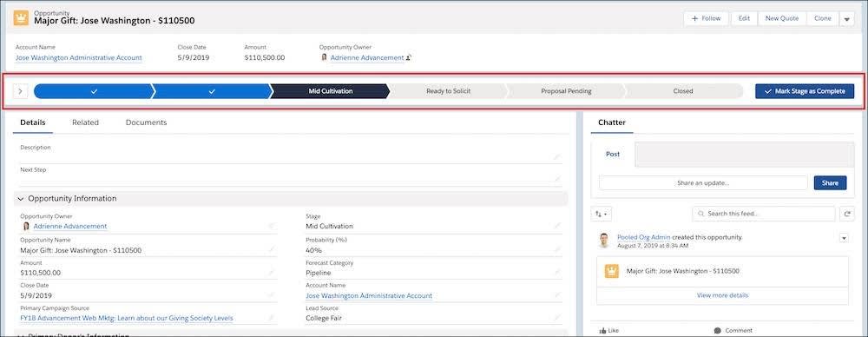Click pencil icon for Primary Campaign Source
The image size is (868, 337).
click(271, 318)
